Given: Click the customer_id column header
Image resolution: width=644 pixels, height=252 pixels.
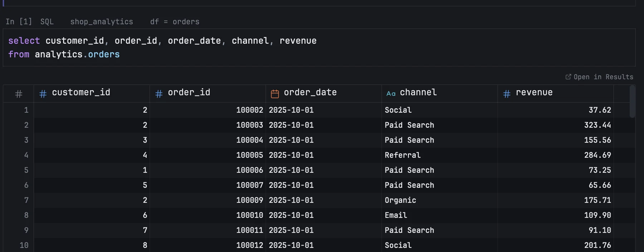Looking at the screenshot, I should pyautogui.click(x=92, y=93).
